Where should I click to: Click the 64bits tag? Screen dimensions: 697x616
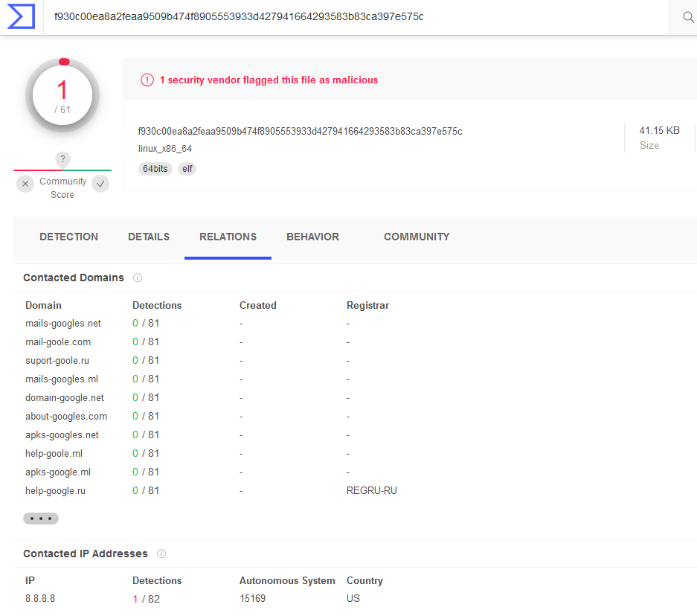coord(155,169)
